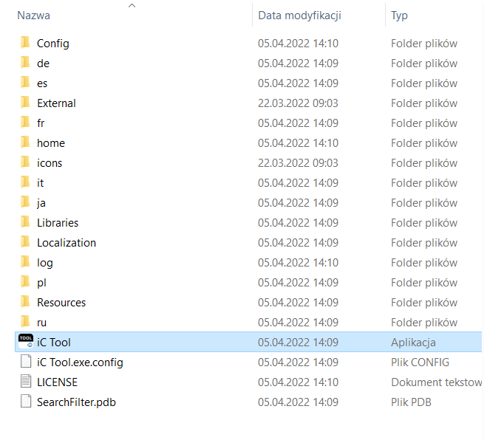This screenshot has width=504, height=440.
Task: Click the pl folder name
Action: pyautogui.click(x=42, y=283)
